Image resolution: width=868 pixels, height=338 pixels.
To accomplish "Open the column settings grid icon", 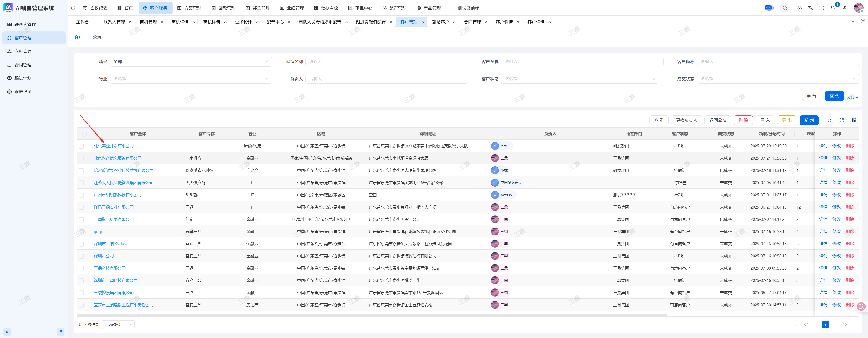I will point(854,120).
